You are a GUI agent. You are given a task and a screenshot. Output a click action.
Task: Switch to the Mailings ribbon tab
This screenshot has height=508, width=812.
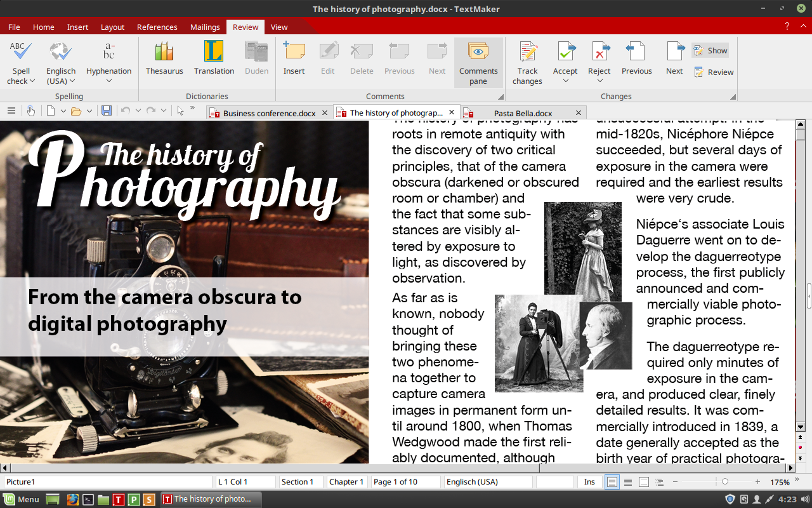[x=205, y=27]
